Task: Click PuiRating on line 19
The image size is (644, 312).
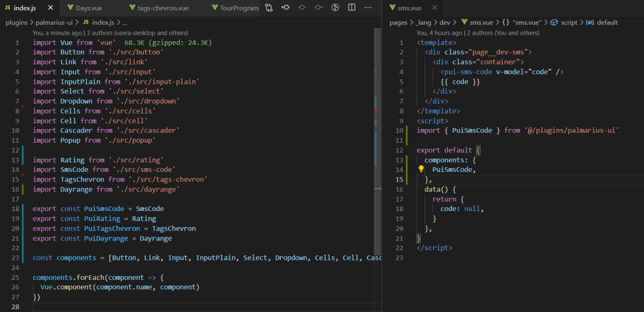Action: click(x=102, y=219)
